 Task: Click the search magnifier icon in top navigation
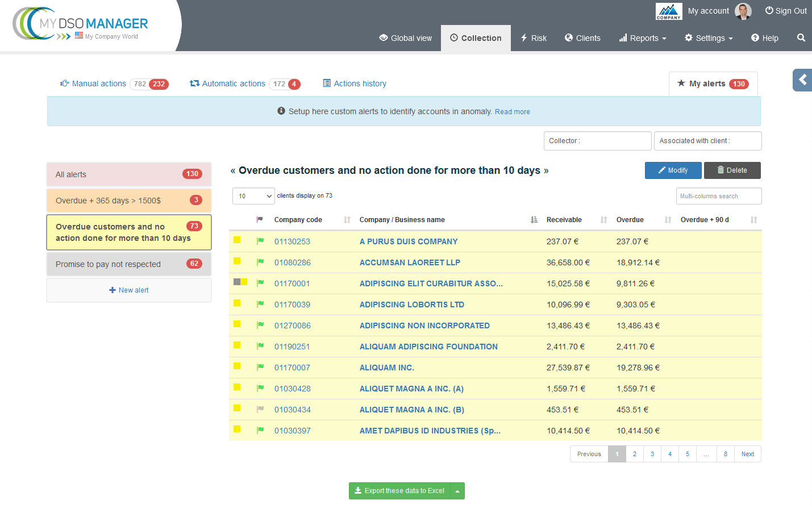pos(801,38)
